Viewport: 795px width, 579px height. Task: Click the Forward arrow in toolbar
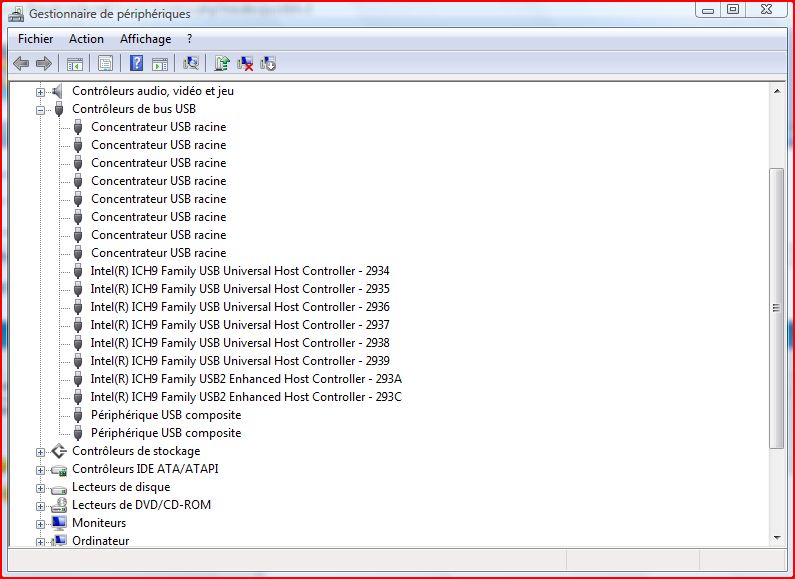(x=44, y=63)
